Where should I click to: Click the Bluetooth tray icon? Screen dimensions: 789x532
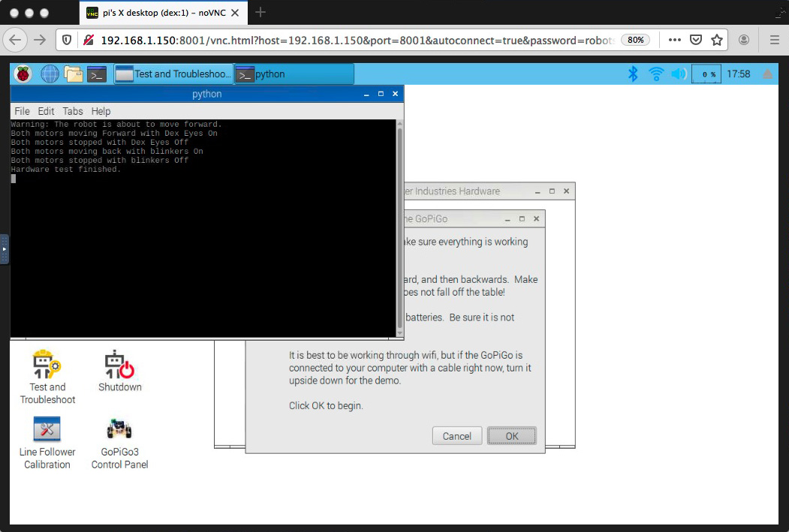click(x=633, y=74)
